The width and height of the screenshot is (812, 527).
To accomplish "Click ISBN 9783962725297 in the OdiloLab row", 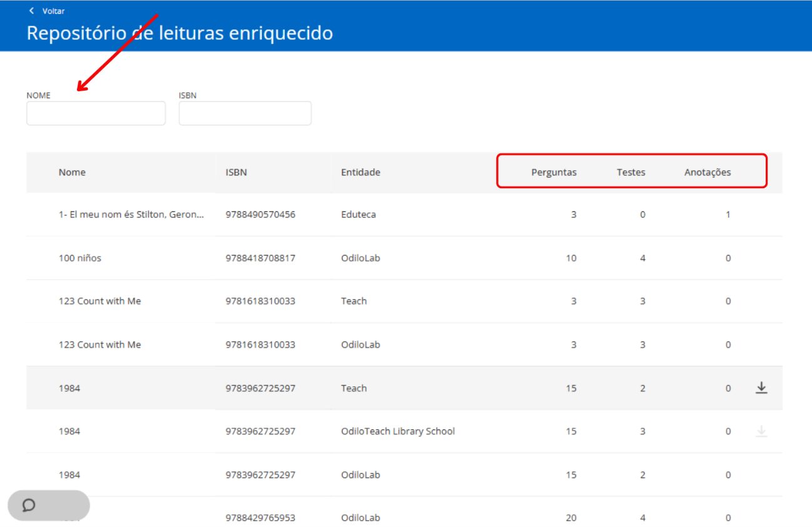I will click(260, 475).
